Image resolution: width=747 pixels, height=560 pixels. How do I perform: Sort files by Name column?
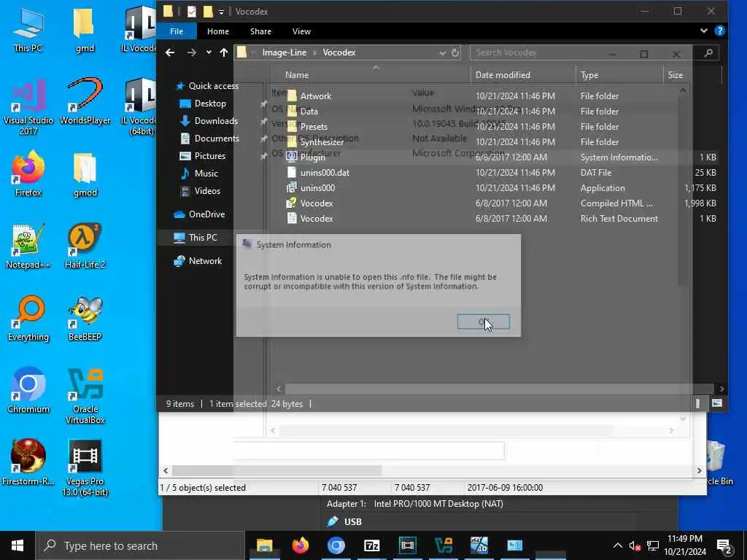click(x=370, y=75)
